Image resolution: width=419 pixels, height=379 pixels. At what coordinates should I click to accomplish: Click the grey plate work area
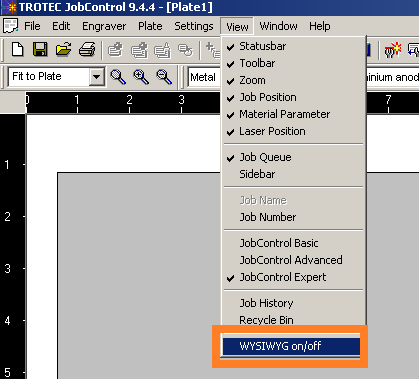coord(138,275)
